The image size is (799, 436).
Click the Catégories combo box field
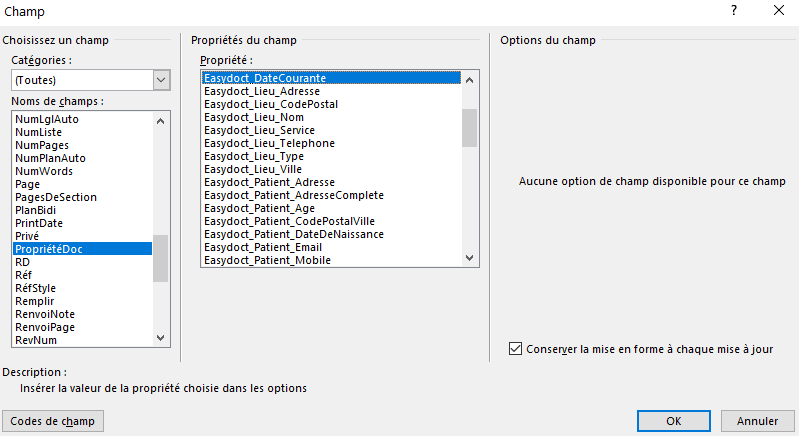(x=82, y=80)
